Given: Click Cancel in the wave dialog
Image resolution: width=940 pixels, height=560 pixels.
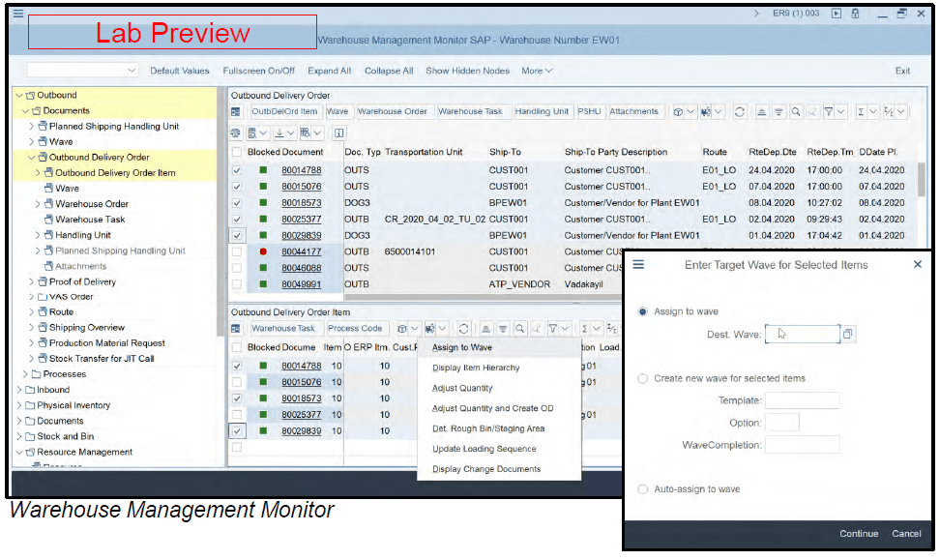Looking at the screenshot, I should tap(906, 534).
